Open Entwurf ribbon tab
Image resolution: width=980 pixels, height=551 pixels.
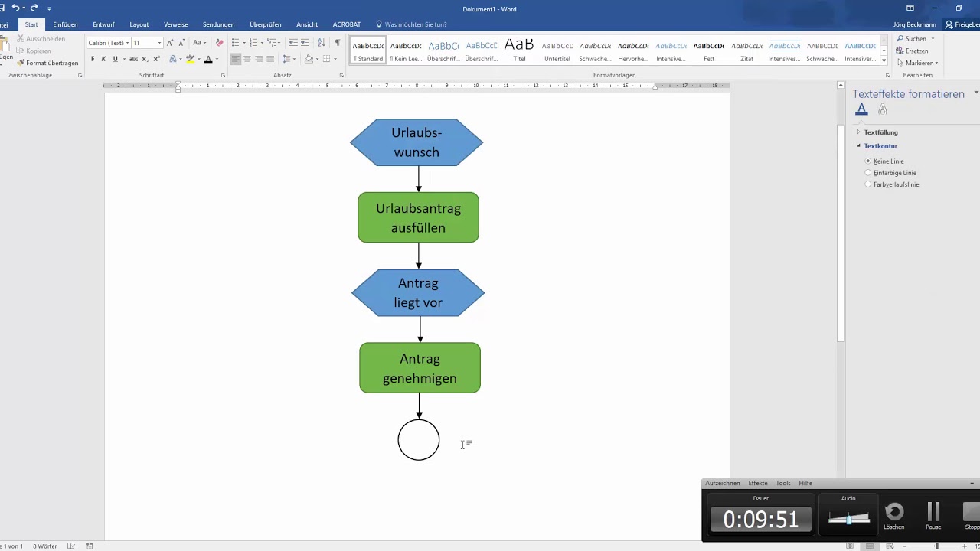tap(103, 24)
